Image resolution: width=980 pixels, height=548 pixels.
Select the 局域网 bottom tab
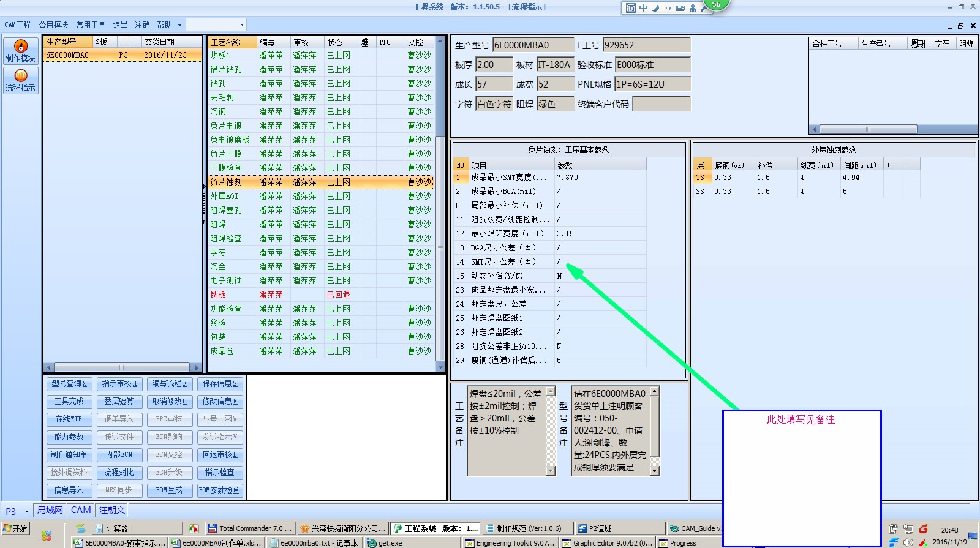pyautogui.click(x=50, y=510)
